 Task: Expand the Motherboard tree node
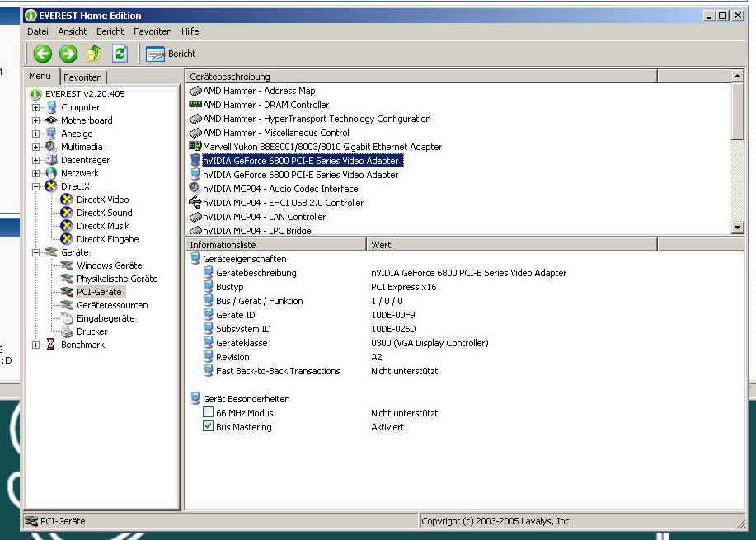pos(35,120)
